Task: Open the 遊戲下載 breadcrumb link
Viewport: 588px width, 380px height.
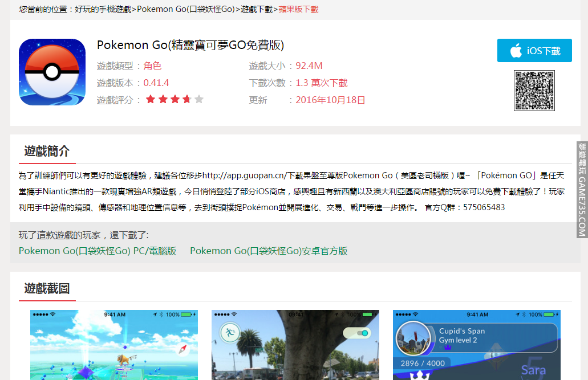Action: pos(256,9)
